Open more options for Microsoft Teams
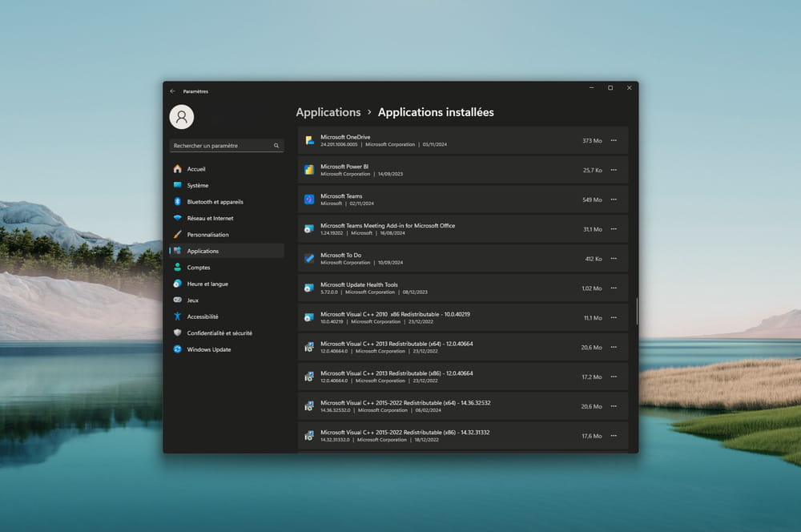 pyautogui.click(x=614, y=199)
